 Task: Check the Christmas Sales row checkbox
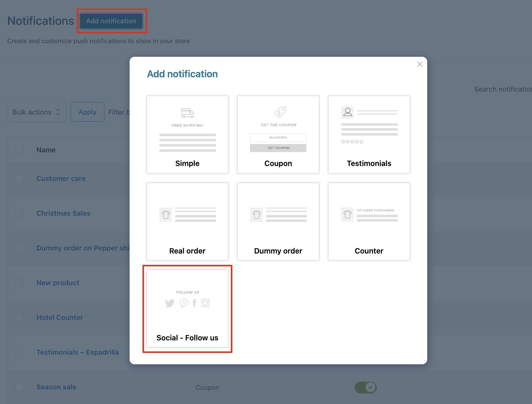point(20,213)
